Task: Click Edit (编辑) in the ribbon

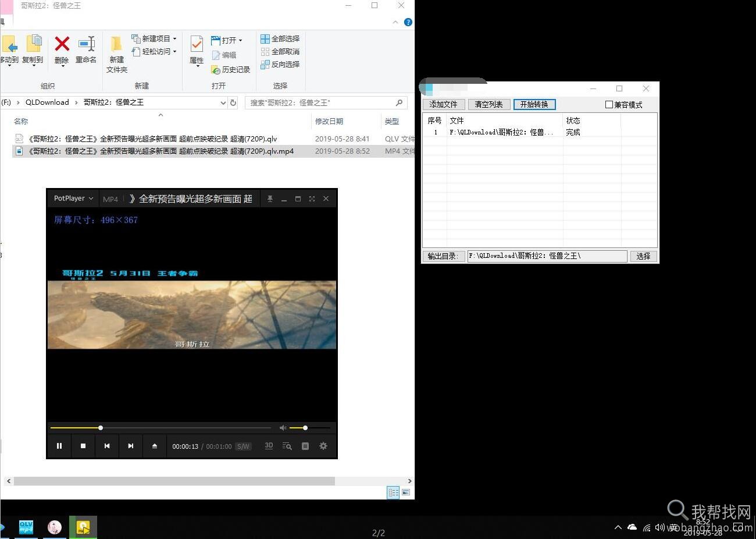Action: click(x=224, y=55)
